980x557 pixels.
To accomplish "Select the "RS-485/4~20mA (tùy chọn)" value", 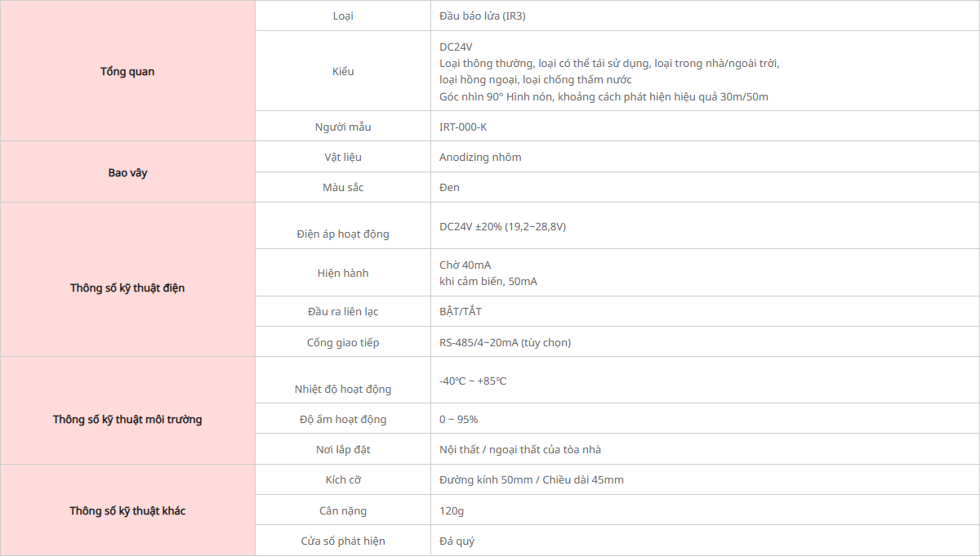I will pos(505,342).
